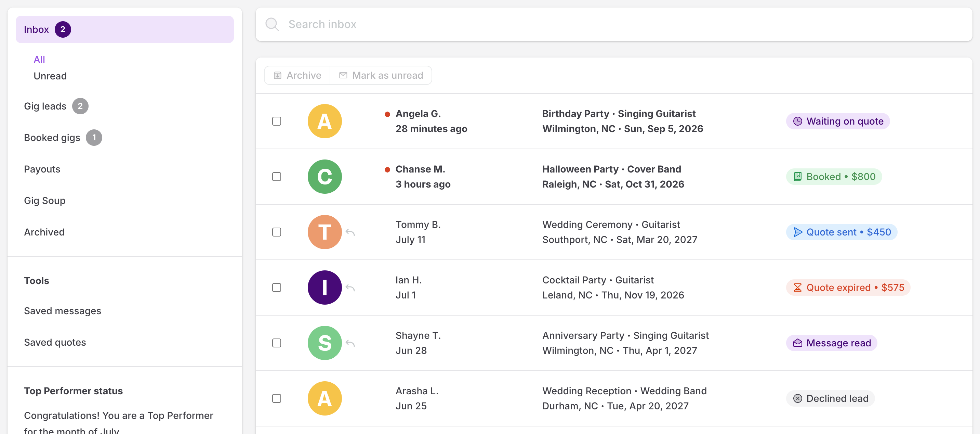Click the Archive box icon

click(278, 75)
